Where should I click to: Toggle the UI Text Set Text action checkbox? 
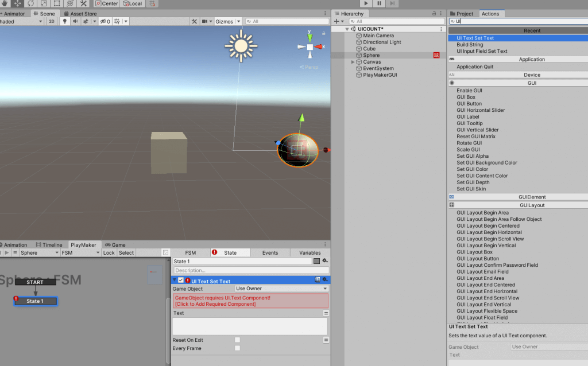click(x=180, y=279)
